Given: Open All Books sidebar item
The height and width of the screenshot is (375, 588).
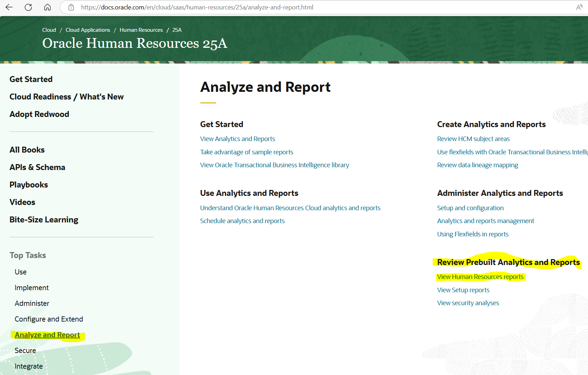Looking at the screenshot, I should click(27, 150).
